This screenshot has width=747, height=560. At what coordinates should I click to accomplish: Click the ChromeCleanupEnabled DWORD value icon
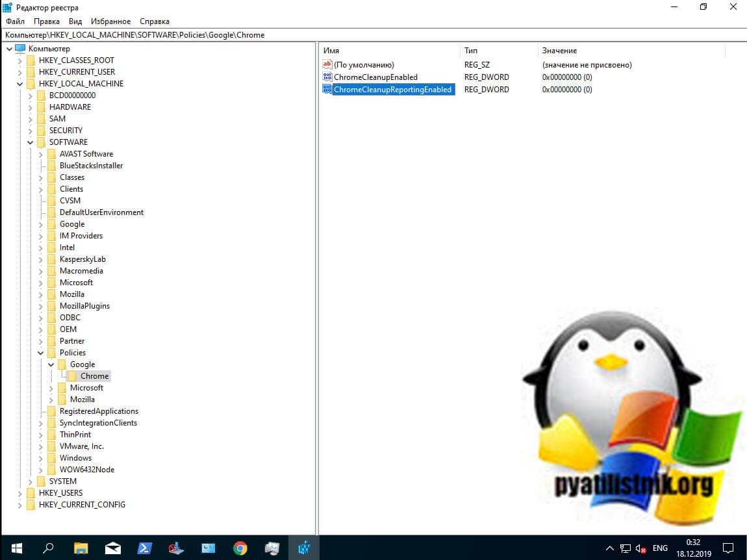[x=327, y=77]
